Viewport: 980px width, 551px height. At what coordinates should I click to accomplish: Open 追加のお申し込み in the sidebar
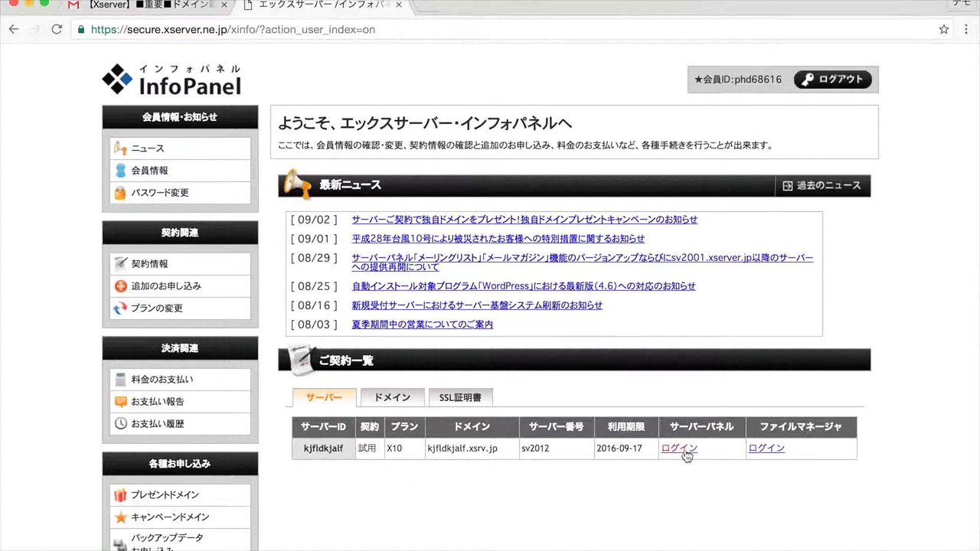[180, 285]
